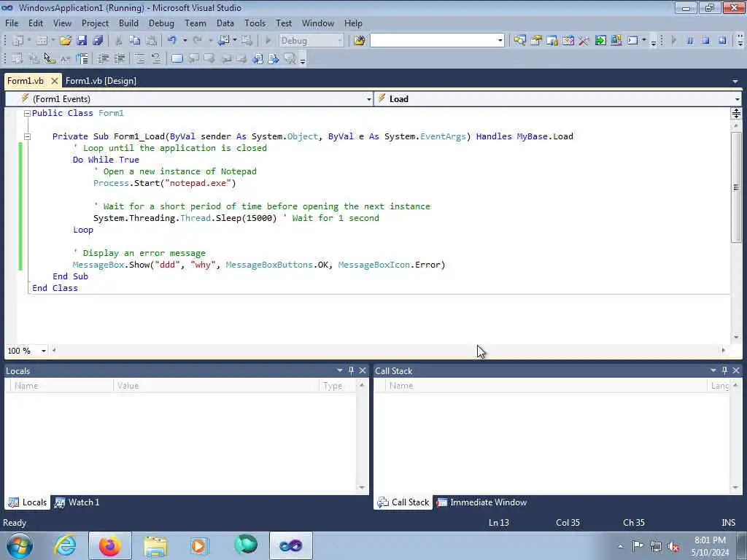This screenshot has width=747, height=560.
Task: Click the Name column header in Locals
Action: [x=61, y=386]
